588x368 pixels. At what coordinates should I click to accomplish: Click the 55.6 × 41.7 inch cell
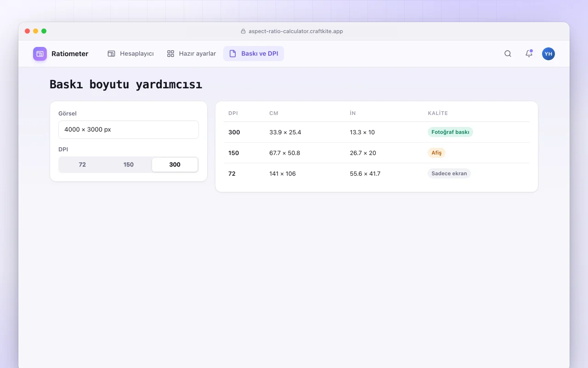(365, 173)
